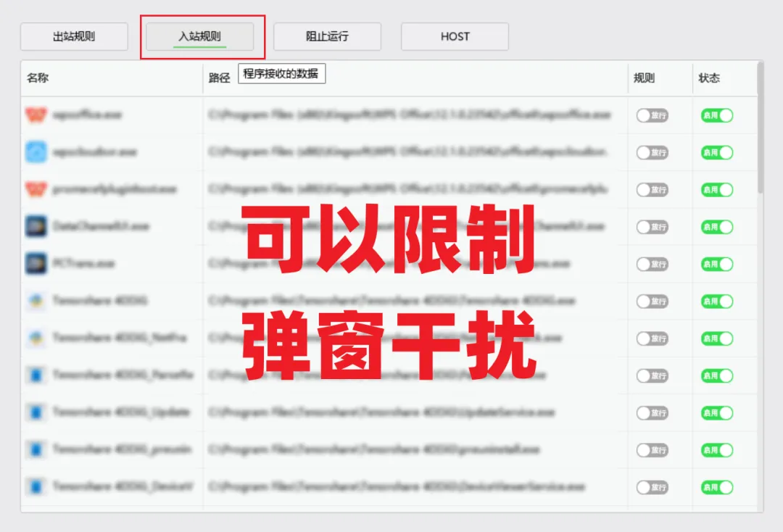Select the DataChannelX.exe application icon
The width and height of the screenshot is (783, 532).
tap(36, 227)
